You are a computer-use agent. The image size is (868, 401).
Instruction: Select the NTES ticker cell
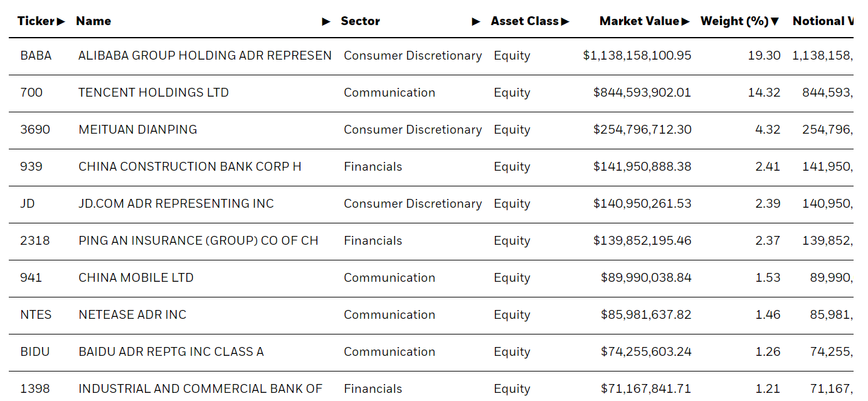click(x=36, y=315)
